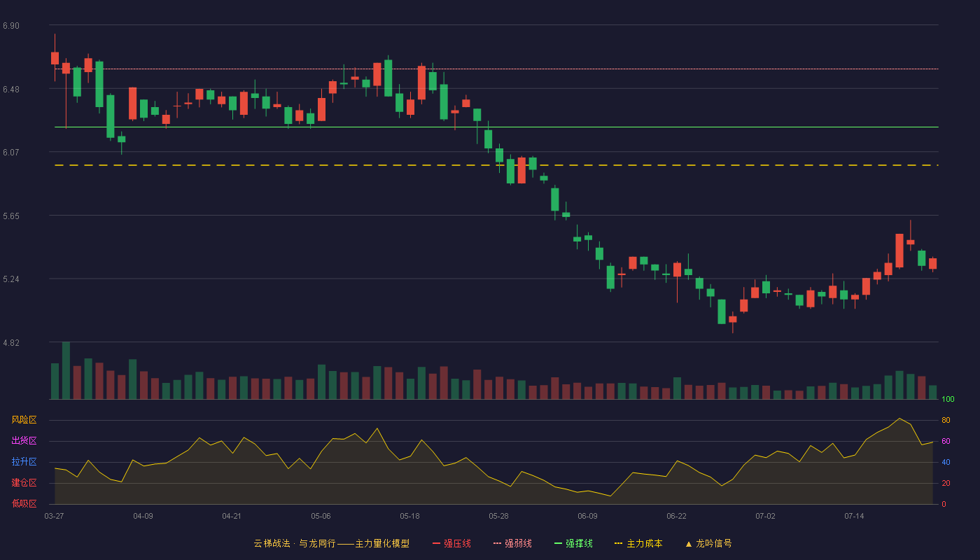Toggle the 龙吟信号 legend entry
The width and height of the screenshot is (980, 560).
708,543
